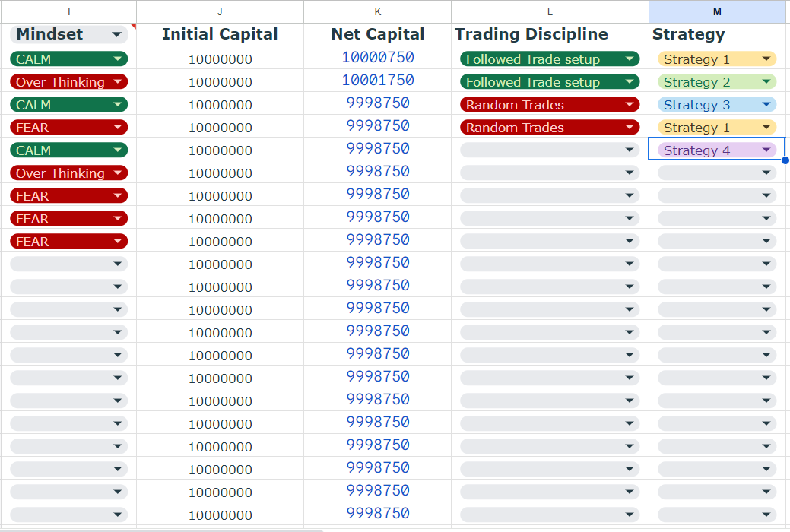790x532 pixels.
Task: Click the Initial Capital header cell
Action: click(x=221, y=34)
